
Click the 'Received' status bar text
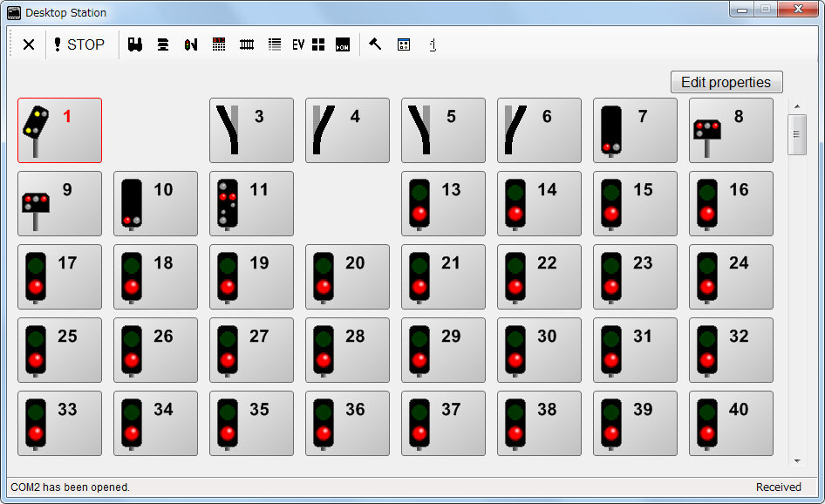point(778,487)
